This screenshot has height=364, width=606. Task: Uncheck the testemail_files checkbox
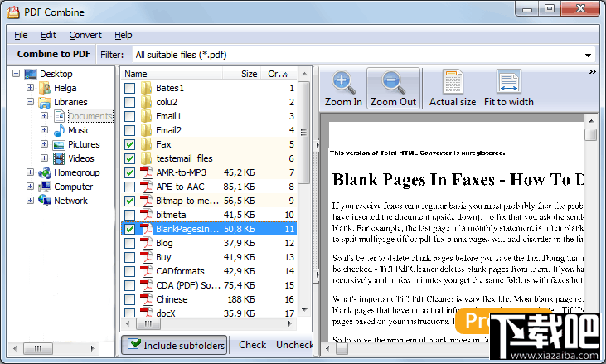point(130,159)
